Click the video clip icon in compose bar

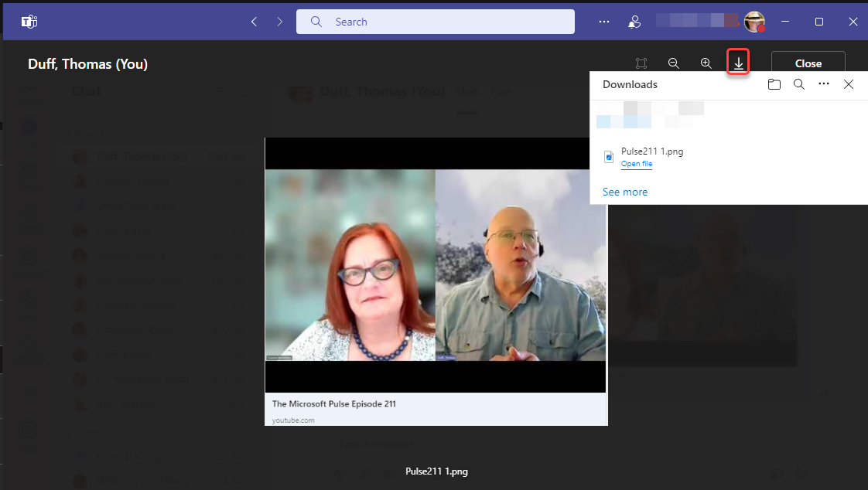(777, 473)
